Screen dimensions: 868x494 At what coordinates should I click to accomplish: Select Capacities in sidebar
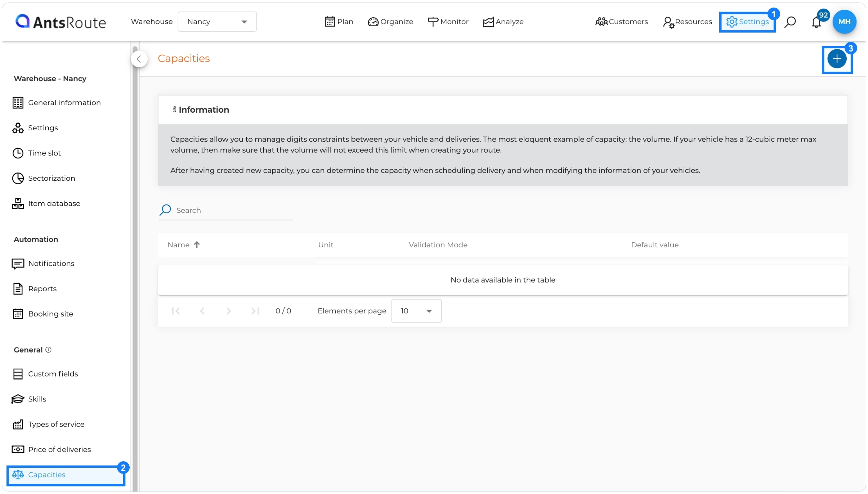[66, 475]
